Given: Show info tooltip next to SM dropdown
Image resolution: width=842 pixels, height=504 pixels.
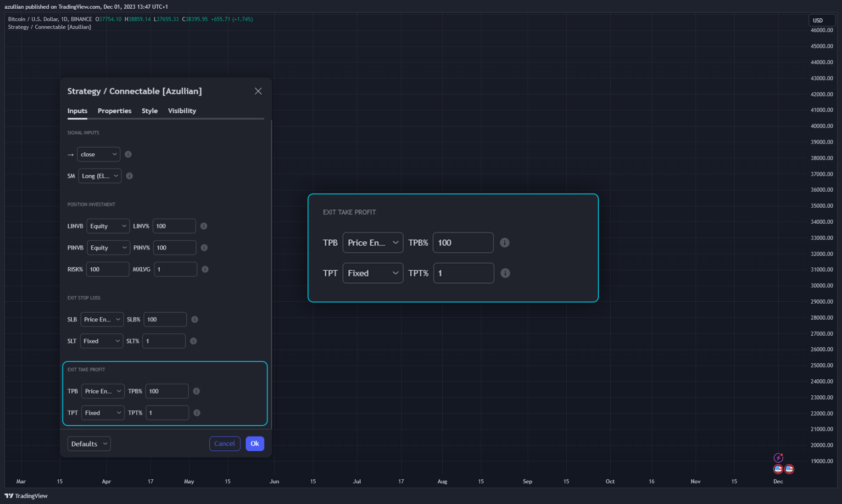Looking at the screenshot, I should pos(129,176).
